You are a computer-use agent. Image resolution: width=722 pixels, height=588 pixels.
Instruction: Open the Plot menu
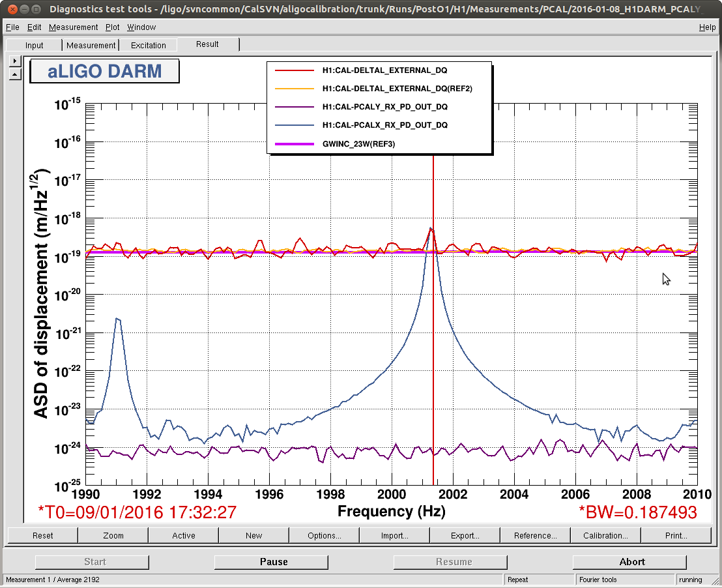click(112, 27)
